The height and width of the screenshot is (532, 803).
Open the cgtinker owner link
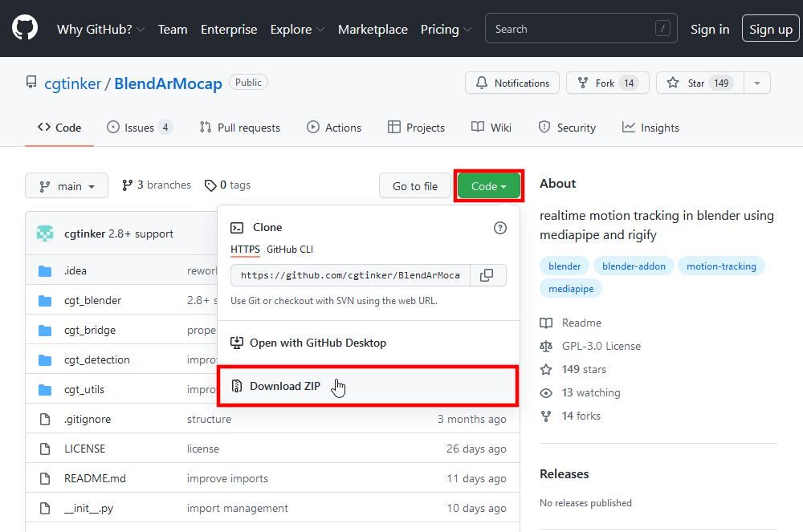(x=73, y=83)
